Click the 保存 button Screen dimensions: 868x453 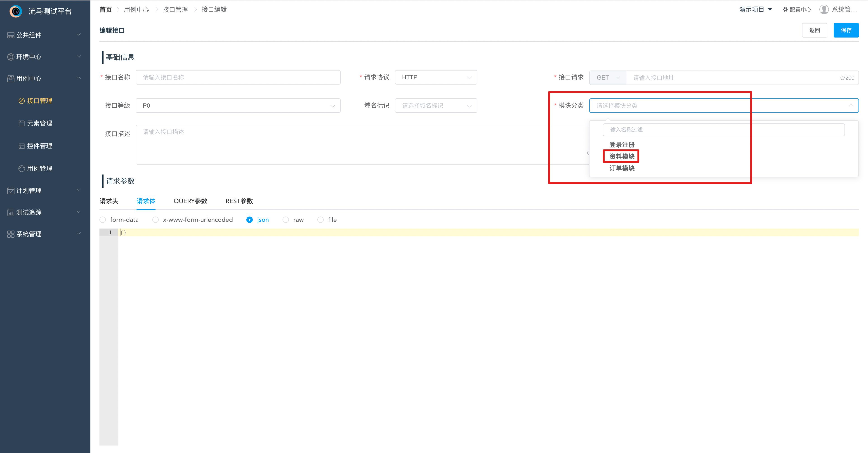click(x=846, y=30)
